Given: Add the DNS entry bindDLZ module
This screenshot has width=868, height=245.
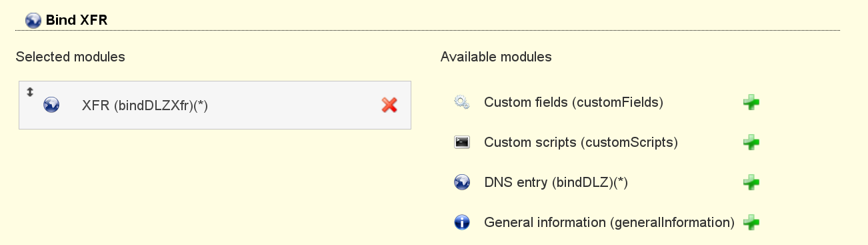Looking at the screenshot, I should pyautogui.click(x=751, y=182).
